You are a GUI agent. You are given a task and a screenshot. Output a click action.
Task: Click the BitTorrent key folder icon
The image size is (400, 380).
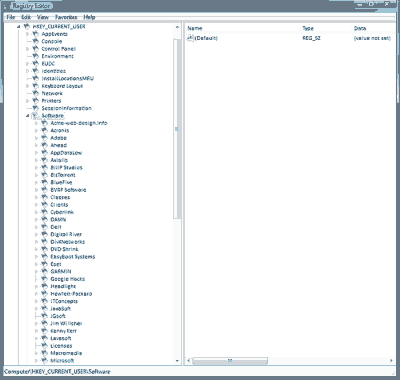45,175
